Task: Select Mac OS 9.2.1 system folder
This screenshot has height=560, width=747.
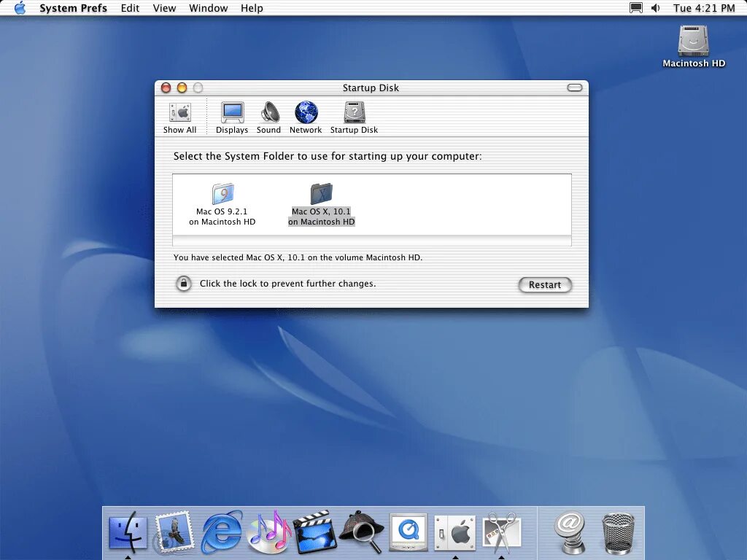Action: click(x=222, y=204)
